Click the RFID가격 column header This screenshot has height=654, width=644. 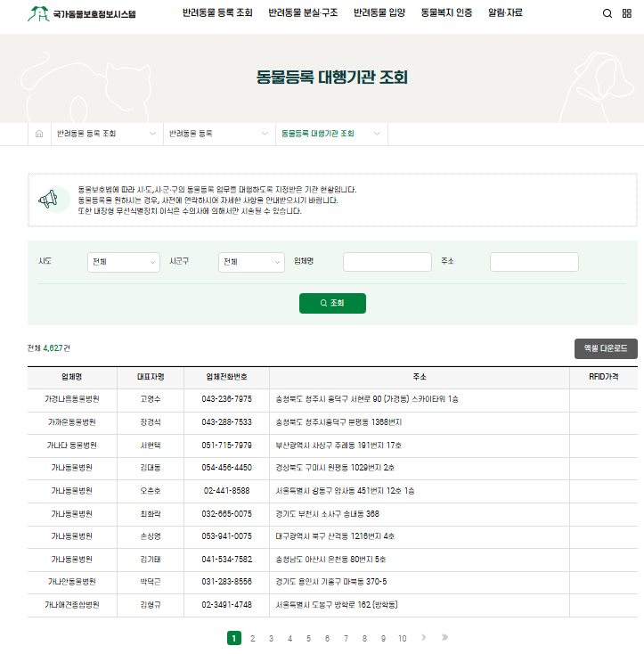[604, 377]
